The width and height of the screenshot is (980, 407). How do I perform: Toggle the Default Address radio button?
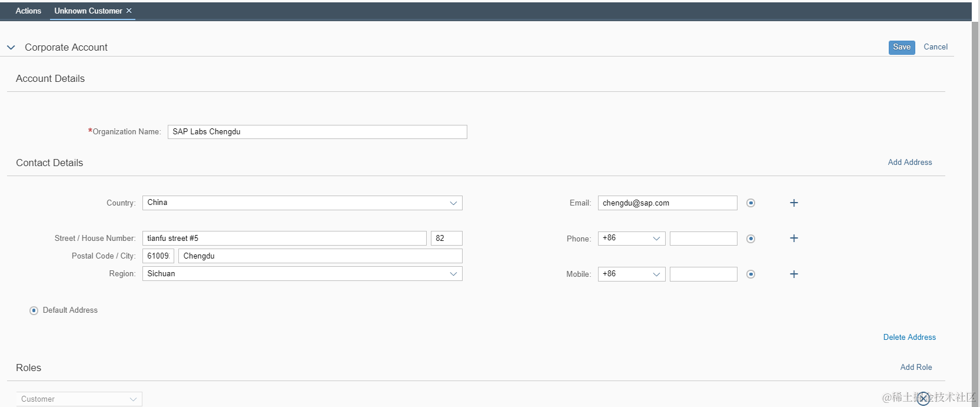(x=34, y=310)
